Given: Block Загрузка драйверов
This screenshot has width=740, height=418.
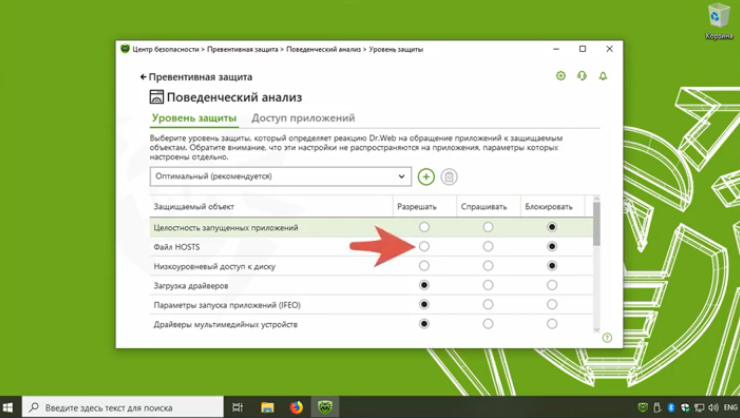Looking at the screenshot, I should pyautogui.click(x=552, y=285).
